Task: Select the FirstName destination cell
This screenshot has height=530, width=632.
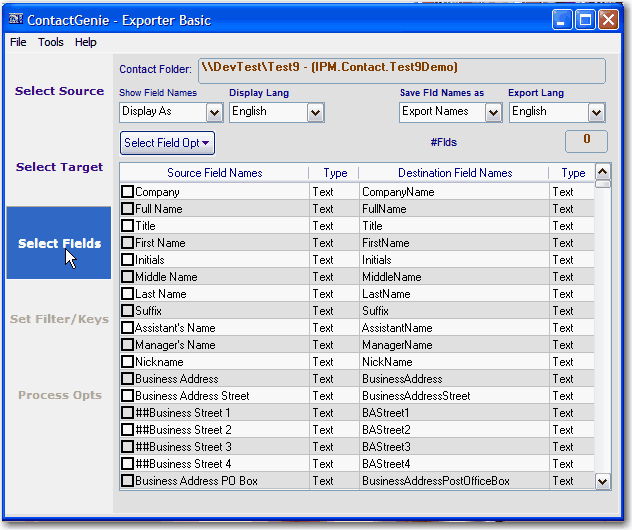Action: coord(454,243)
